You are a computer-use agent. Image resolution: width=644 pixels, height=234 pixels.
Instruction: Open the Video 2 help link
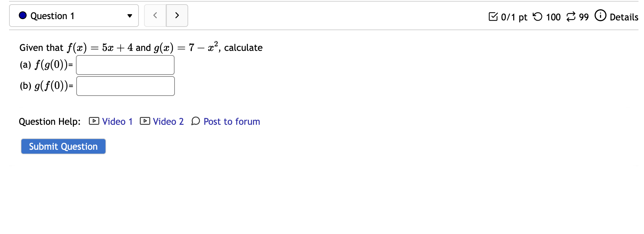click(168, 121)
